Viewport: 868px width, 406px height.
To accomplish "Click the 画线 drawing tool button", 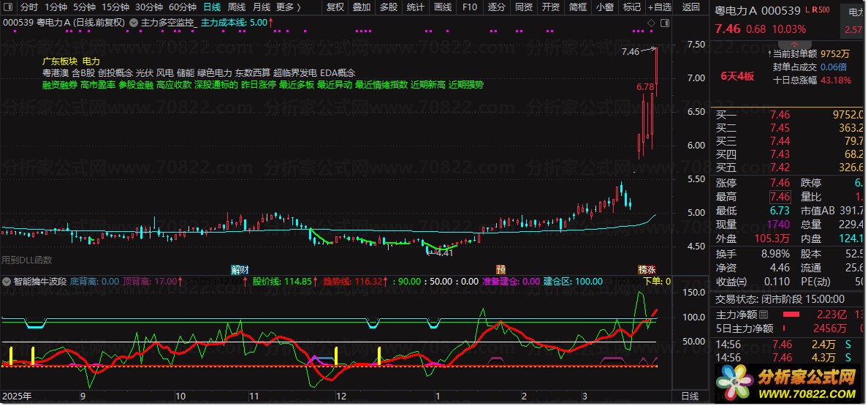I will (x=443, y=7).
